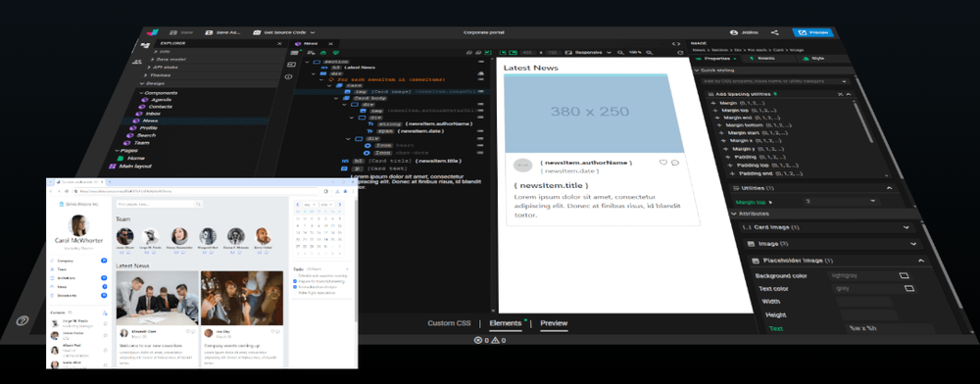Select the 'For each newsItem in {newsItems}' row
Screen dimensions: 980x384
(x=386, y=79)
